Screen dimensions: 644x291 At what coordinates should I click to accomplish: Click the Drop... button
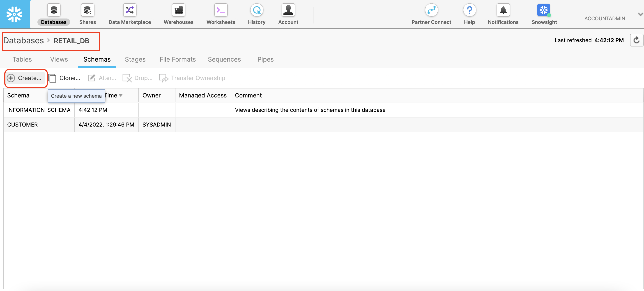(x=138, y=78)
